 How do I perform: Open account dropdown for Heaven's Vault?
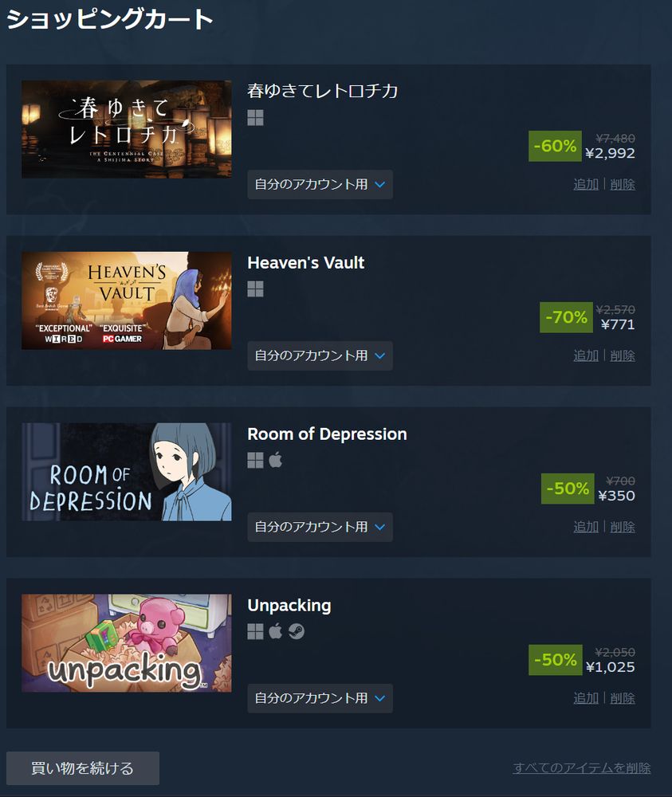tap(320, 355)
